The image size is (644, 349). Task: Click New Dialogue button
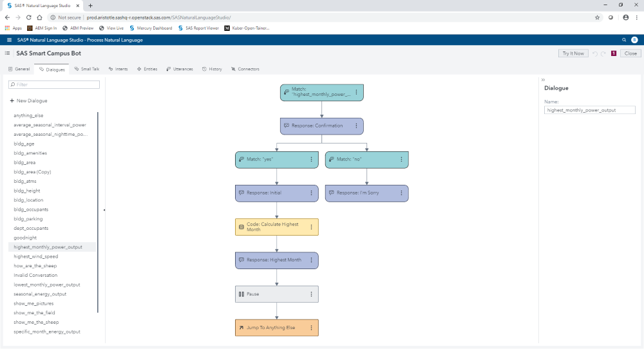(28, 100)
